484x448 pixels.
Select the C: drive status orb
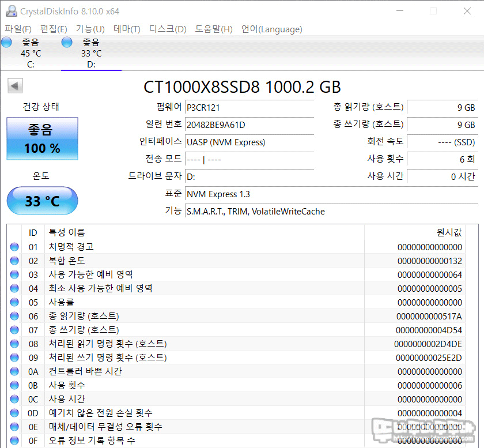6,42
